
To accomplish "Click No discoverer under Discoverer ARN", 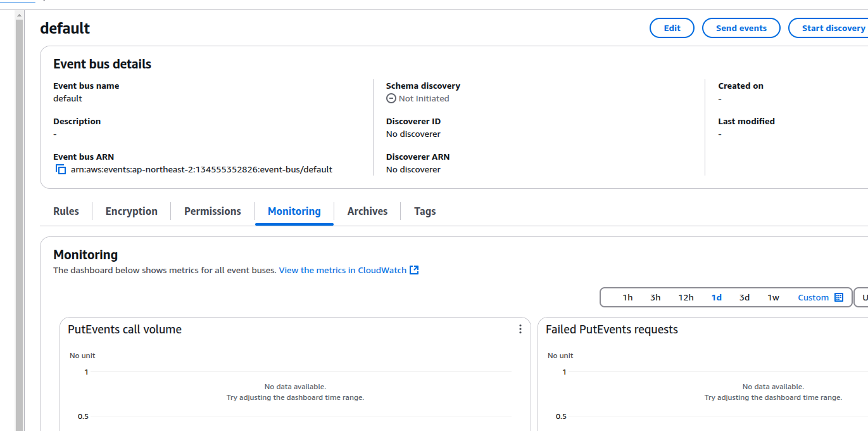I will click(413, 169).
